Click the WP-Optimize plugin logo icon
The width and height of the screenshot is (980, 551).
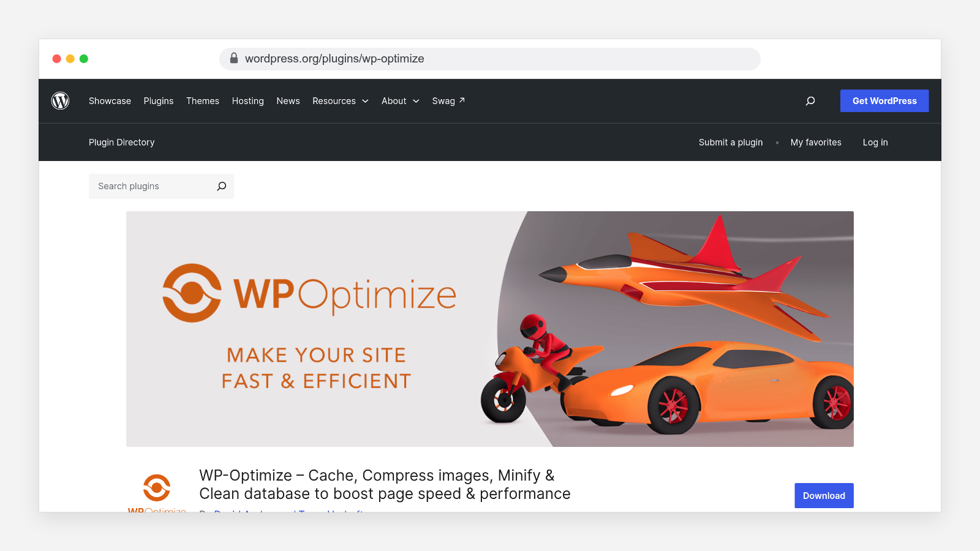[157, 492]
